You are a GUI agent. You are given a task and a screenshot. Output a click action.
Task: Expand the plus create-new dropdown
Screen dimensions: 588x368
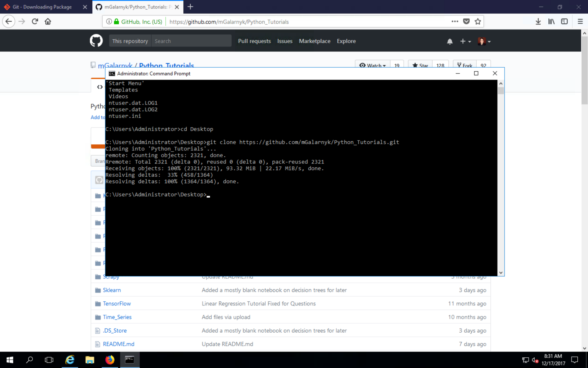[x=466, y=41]
